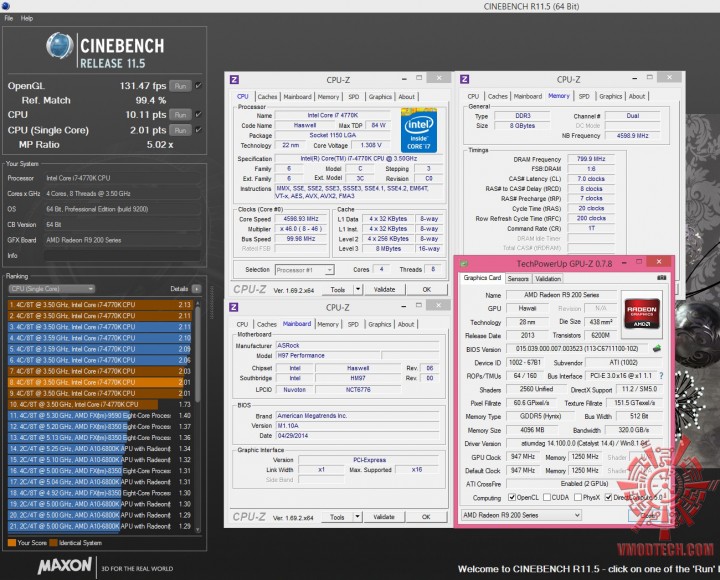
Task: Select ranking row 11 AMD FX-9590
Action: (x=100, y=416)
